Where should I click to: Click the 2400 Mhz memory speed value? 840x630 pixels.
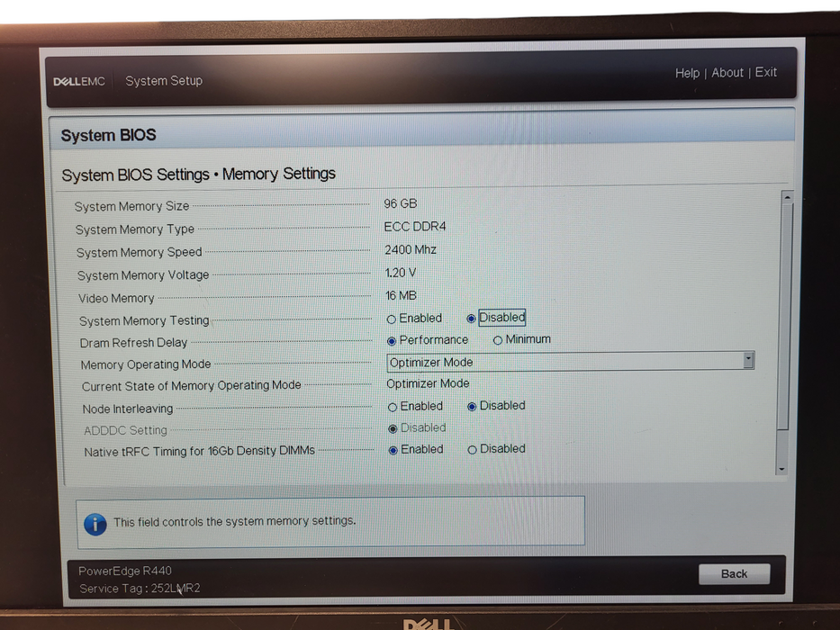(411, 249)
